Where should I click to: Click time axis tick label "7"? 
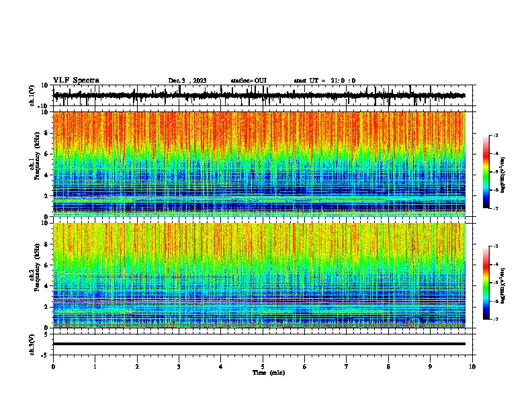[x=347, y=367]
